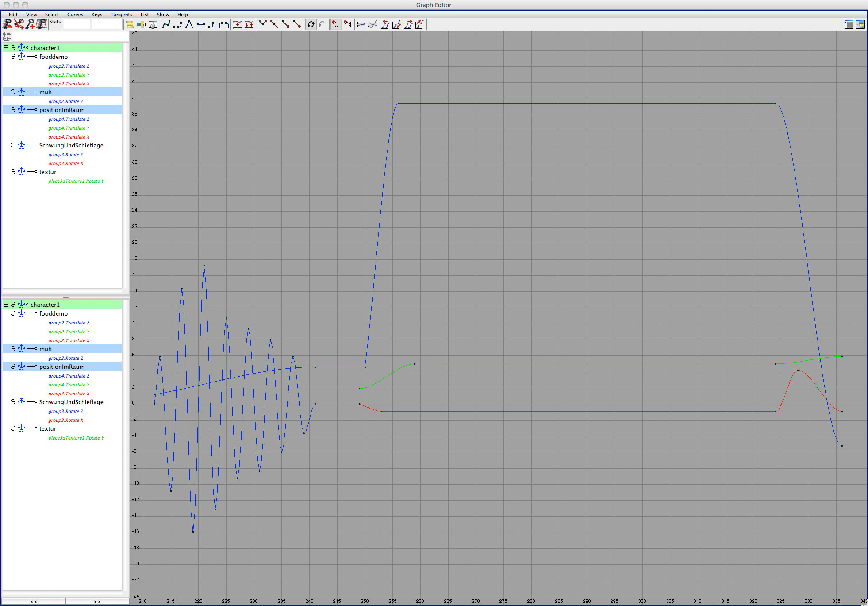Open the Keys menu
The width and height of the screenshot is (868, 606).
[x=97, y=15]
